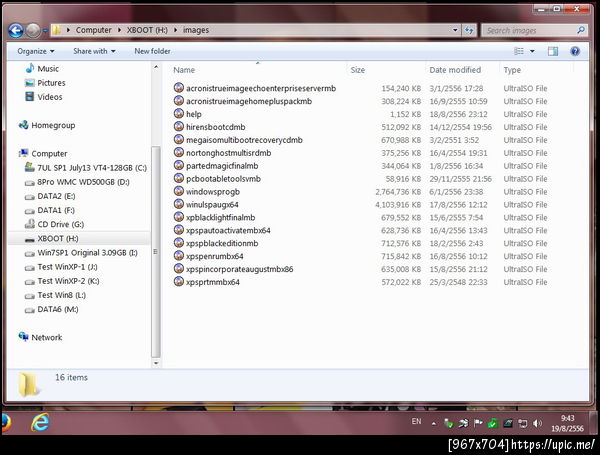Click the Forward navigation arrow
This screenshot has height=455, width=600.
click(33, 30)
